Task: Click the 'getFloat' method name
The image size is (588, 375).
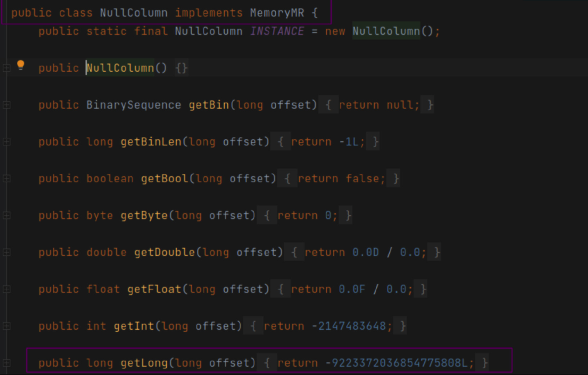Action: [154, 289]
